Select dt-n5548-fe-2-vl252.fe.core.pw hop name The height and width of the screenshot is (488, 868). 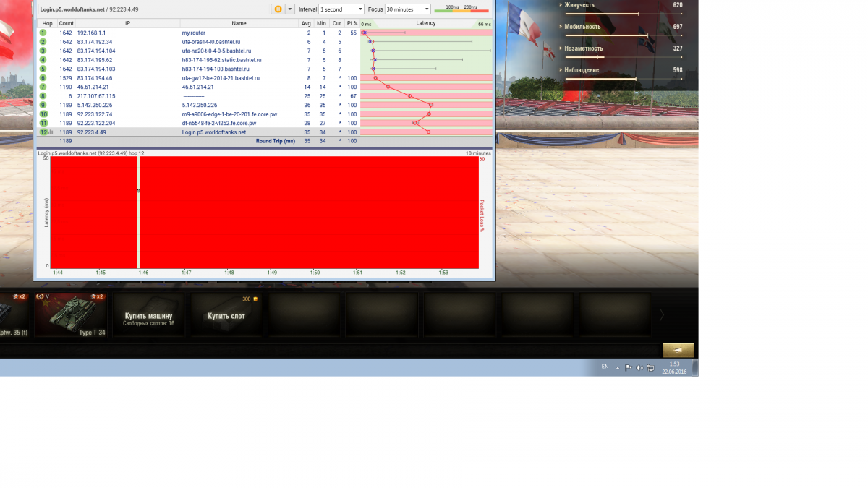pos(218,123)
